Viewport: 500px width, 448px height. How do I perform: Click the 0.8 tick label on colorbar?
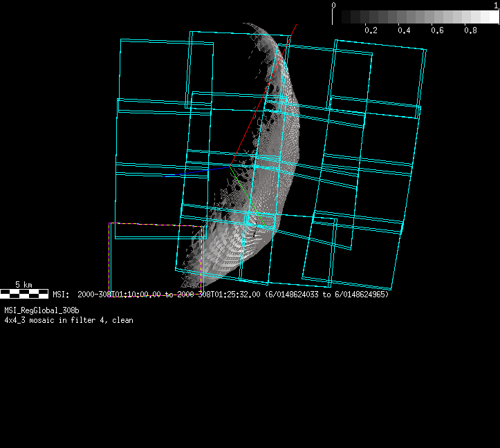point(470,31)
